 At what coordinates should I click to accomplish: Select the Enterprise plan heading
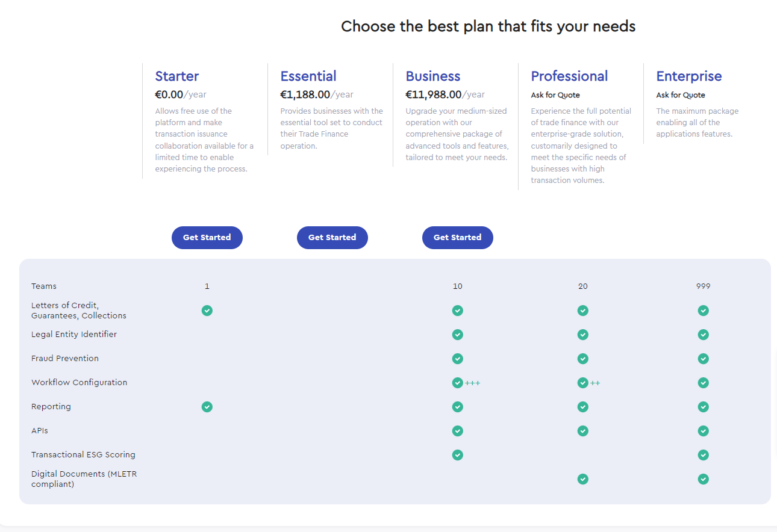pos(689,76)
